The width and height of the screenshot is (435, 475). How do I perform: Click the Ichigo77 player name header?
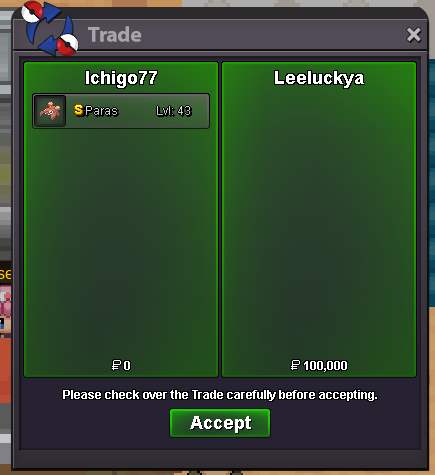click(121, 78)
